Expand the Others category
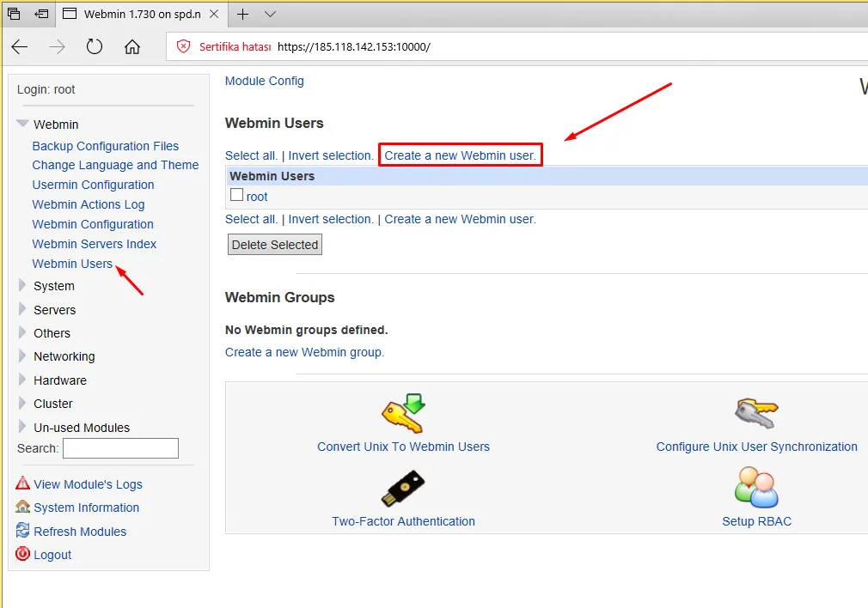Screen dimensions: 868x608 tap(22, 332)
